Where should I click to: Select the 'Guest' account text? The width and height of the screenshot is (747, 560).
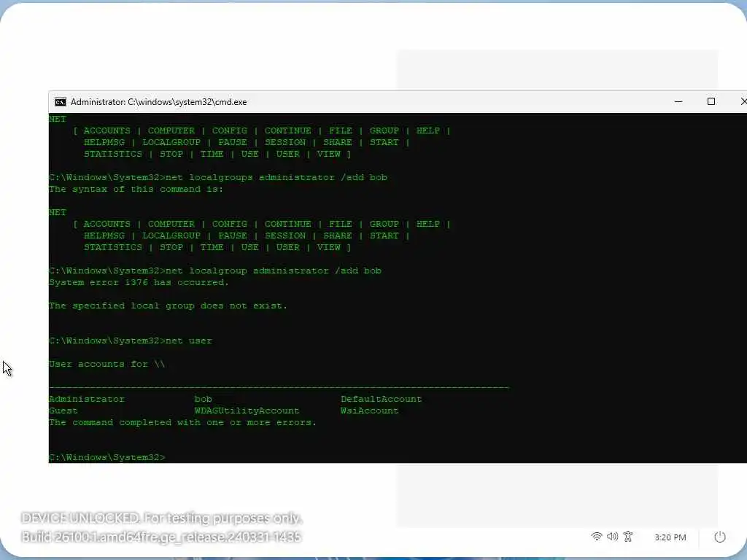point(63,411)
